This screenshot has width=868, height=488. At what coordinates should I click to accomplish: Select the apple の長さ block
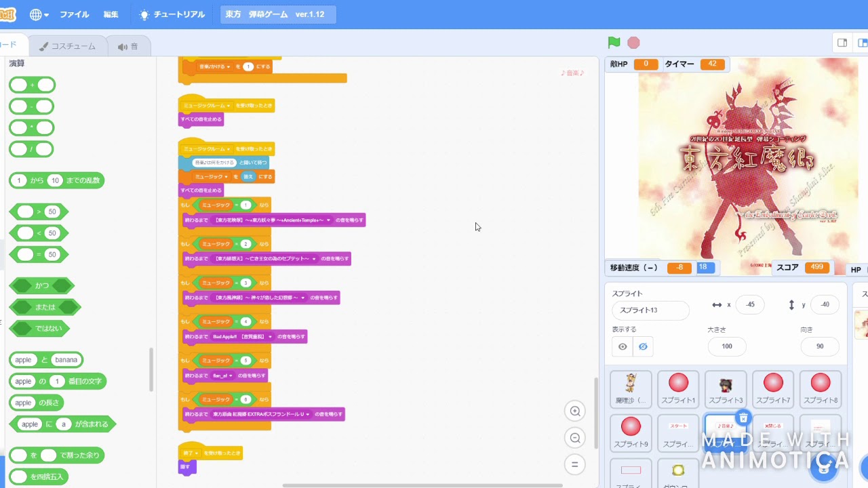[x=37, y=403]
